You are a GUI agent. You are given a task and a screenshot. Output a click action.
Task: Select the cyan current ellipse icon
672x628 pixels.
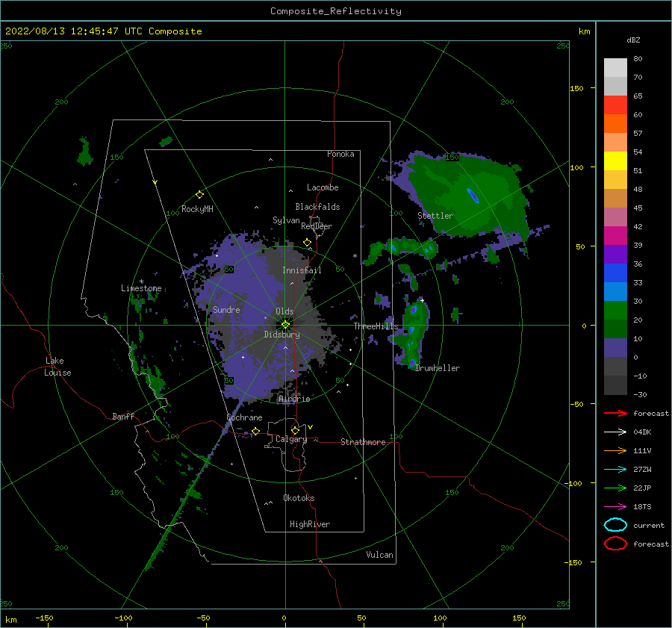pos(615,525)
